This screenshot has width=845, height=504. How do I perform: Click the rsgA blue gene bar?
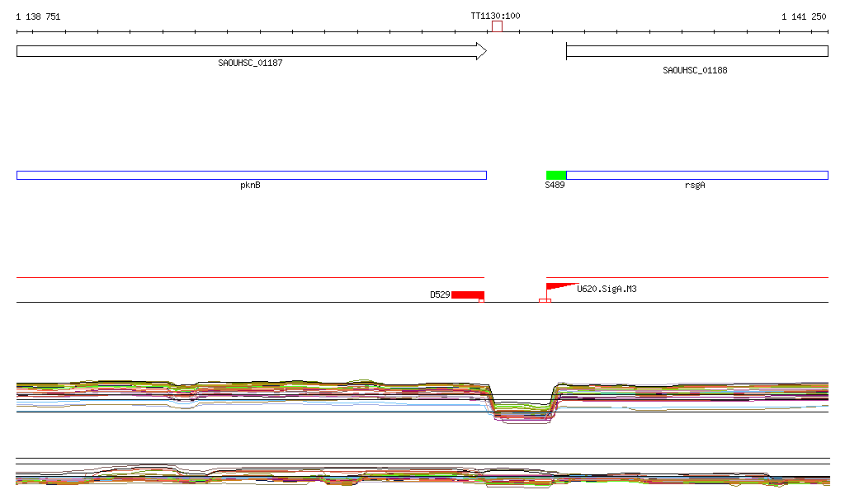pyautogui.click(x=696, y=175)
